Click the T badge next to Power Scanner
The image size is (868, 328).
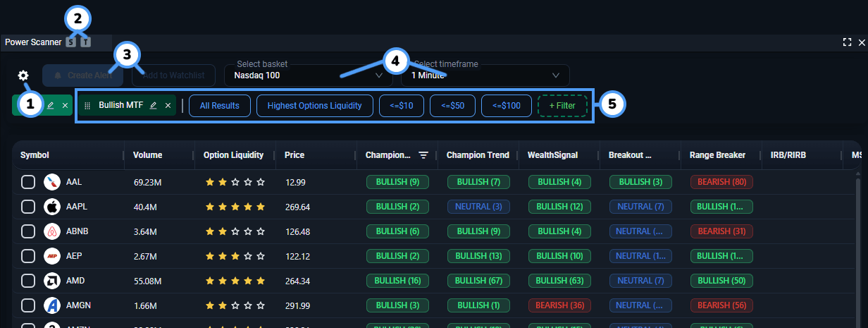click(x=85, y=42)
